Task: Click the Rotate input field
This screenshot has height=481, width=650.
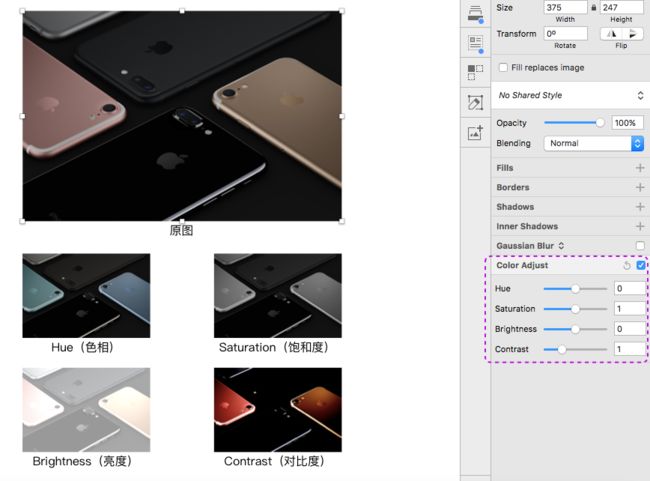Action: point(565,34)
